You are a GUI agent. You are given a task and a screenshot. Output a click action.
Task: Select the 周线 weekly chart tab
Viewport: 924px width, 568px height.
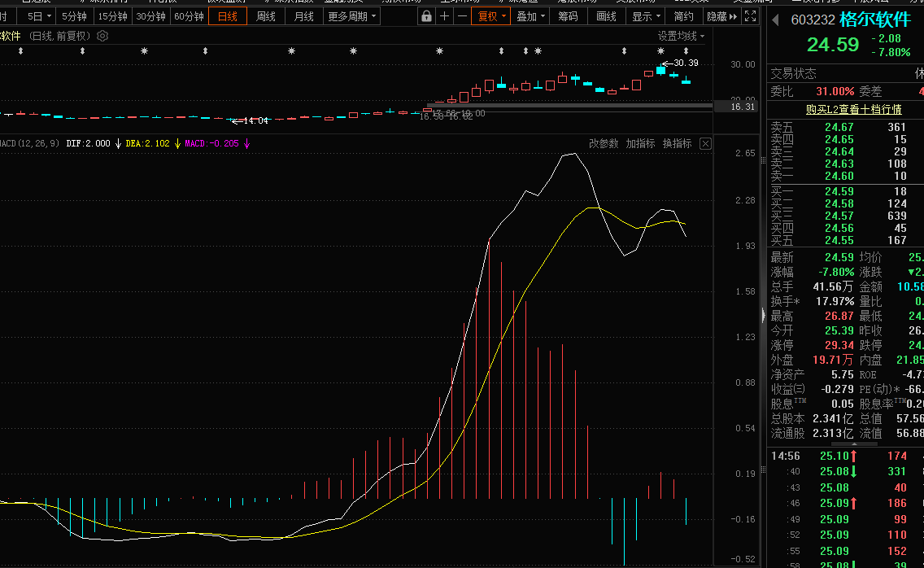(x=266, y=16)
